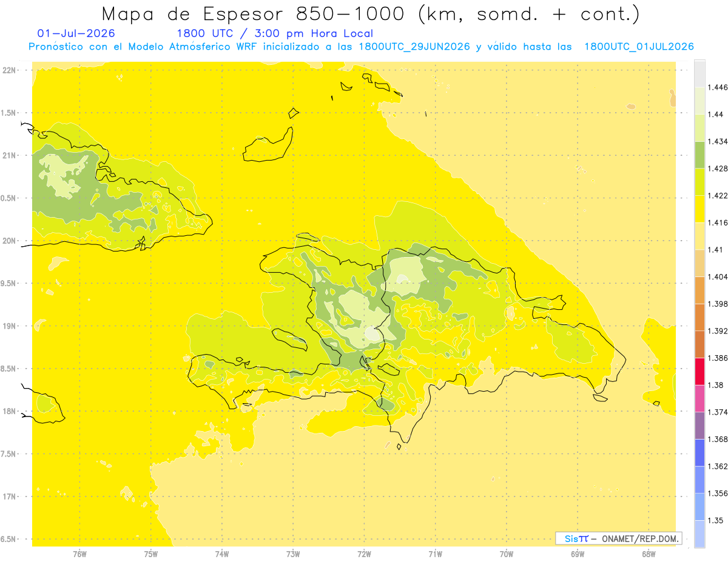
Task: Pick the purple 1.368–1.374 legend swatch
Action: click(x=699, y=426)
